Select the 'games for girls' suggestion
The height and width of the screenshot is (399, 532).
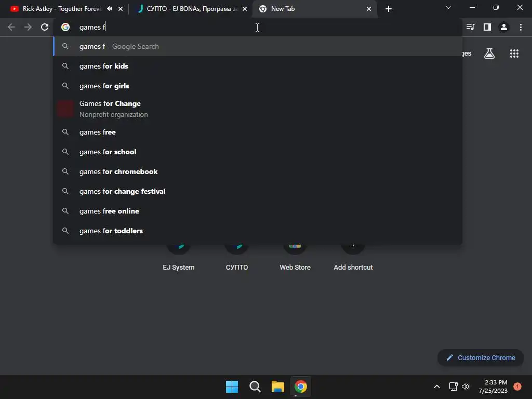click(258, 86)
